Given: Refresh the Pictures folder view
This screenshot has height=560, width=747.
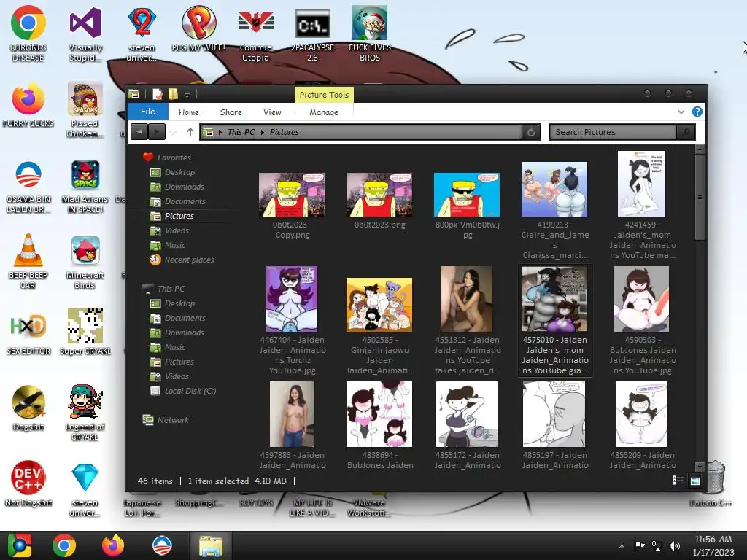Looking at the screenshot, I should coord(531,133).
